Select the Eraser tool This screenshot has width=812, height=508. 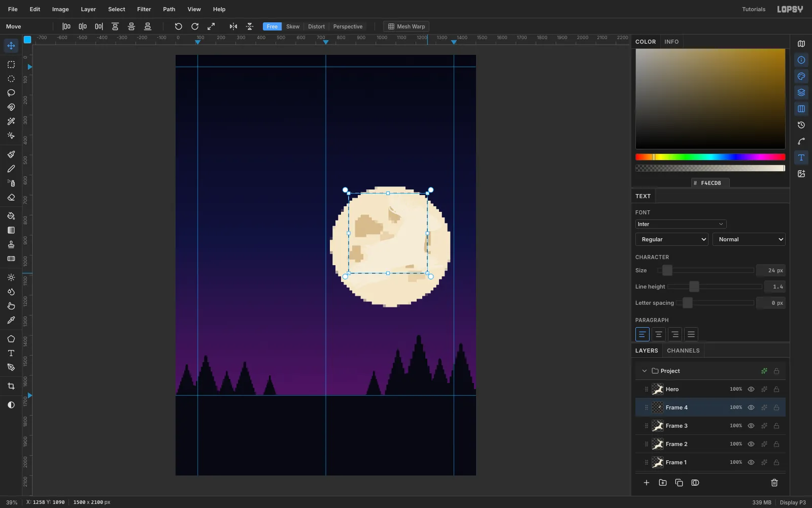point(11,197)
